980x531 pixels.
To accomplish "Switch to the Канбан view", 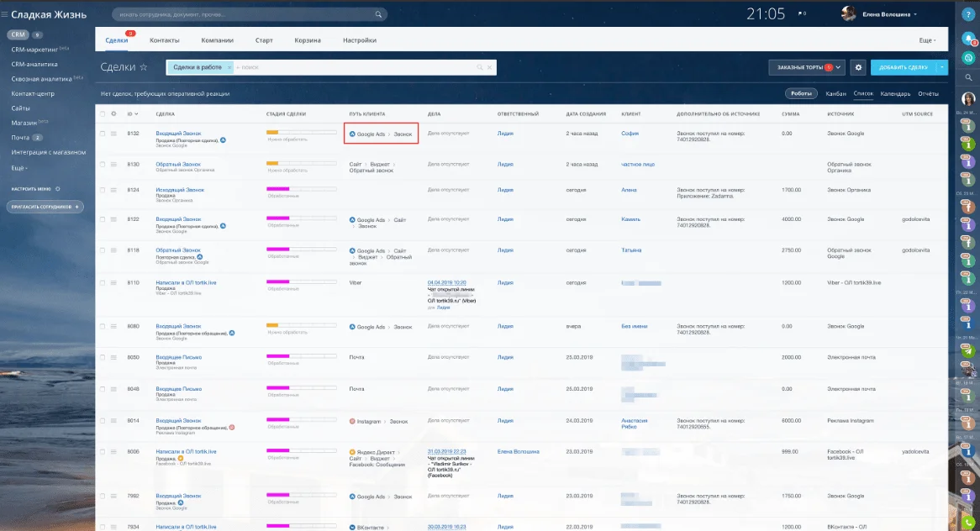I will [x=835, y=94].
